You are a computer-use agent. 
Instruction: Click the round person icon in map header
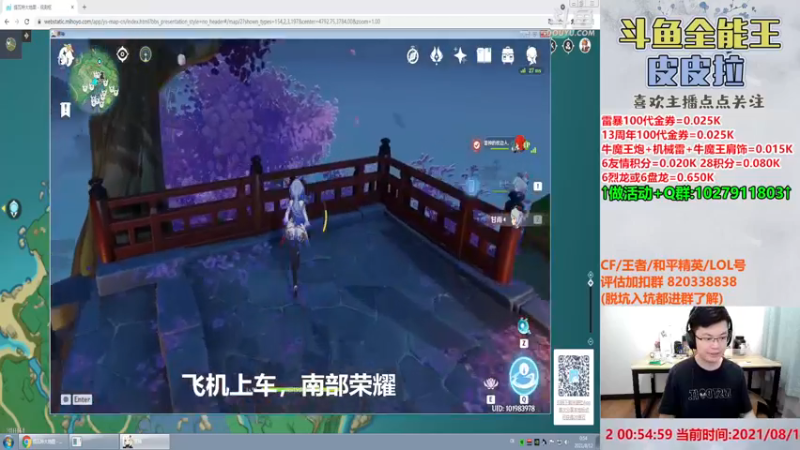pos(568,46)
